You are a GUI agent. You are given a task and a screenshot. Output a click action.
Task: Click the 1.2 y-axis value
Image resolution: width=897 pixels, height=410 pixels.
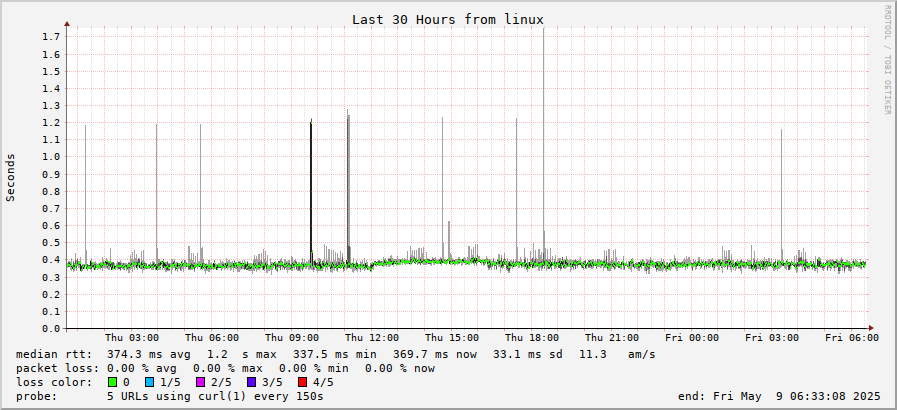pyautogui.click(x=51, y=122)
